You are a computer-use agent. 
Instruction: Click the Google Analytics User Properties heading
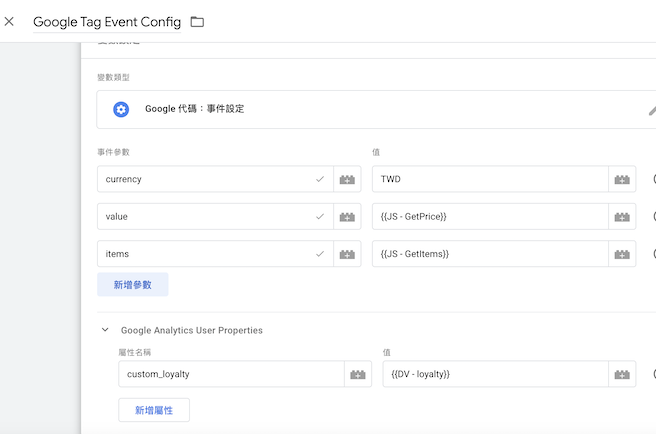pos(192,330)
